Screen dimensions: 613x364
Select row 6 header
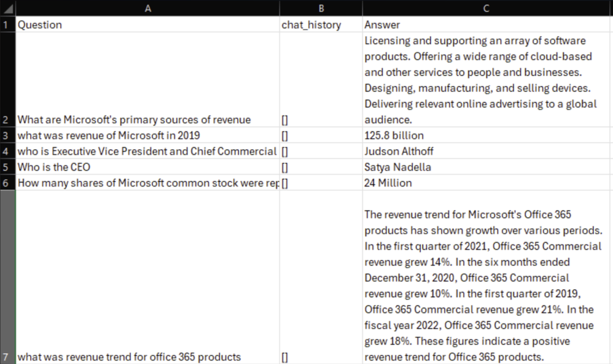click(7, 183)
